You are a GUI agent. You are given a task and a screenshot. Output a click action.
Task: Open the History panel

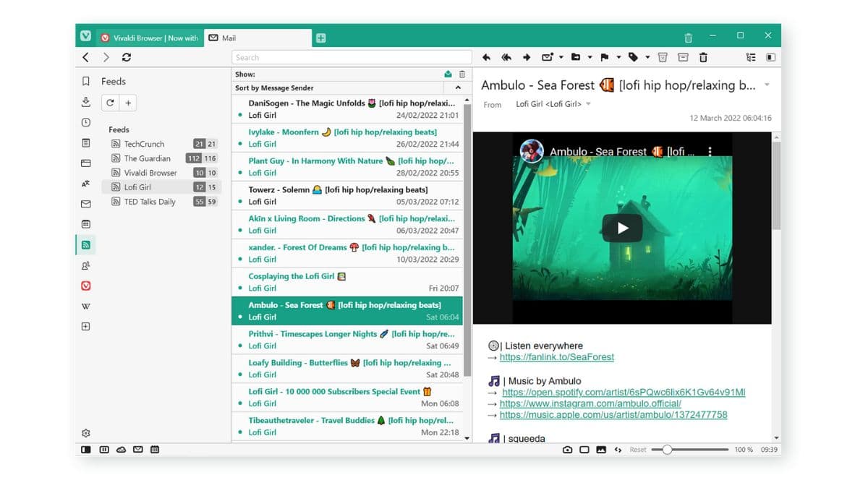coord(85,122)
